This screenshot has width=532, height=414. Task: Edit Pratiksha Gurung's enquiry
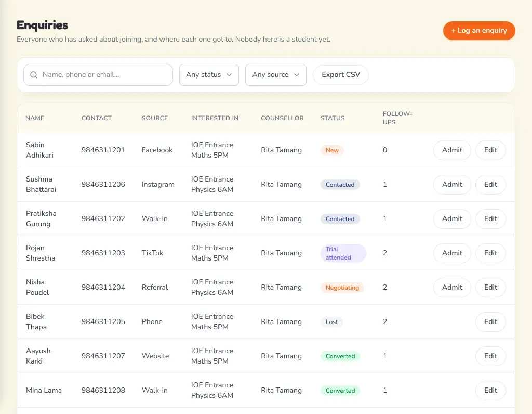(x=490, y=219)
